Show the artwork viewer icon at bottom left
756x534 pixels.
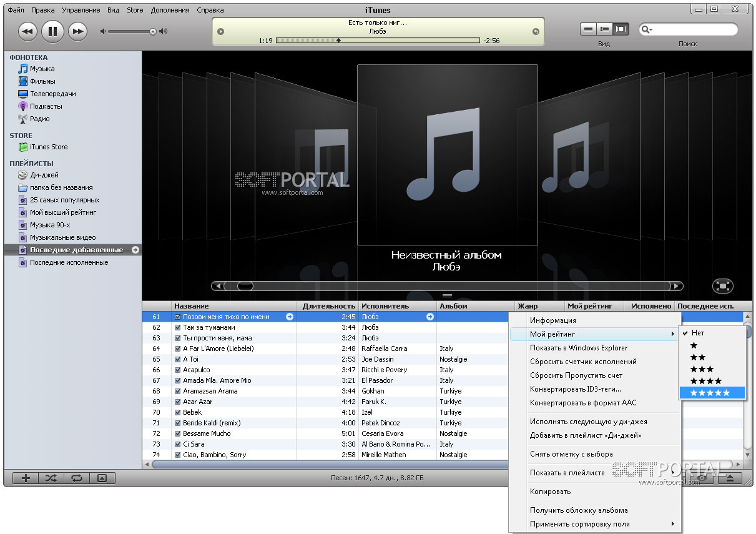tap(102, 478)
